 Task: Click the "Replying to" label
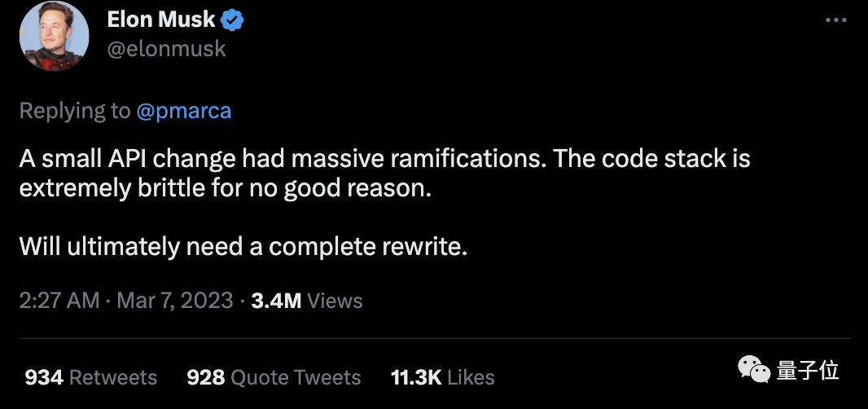[x=74, y=111]
